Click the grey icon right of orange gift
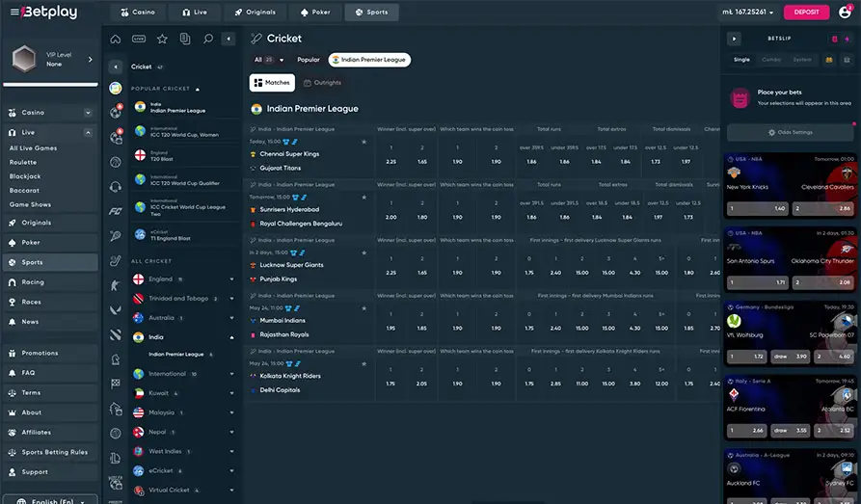Image resolution: width=861 pixels, height=504 pixels. (x=847, y=60)
